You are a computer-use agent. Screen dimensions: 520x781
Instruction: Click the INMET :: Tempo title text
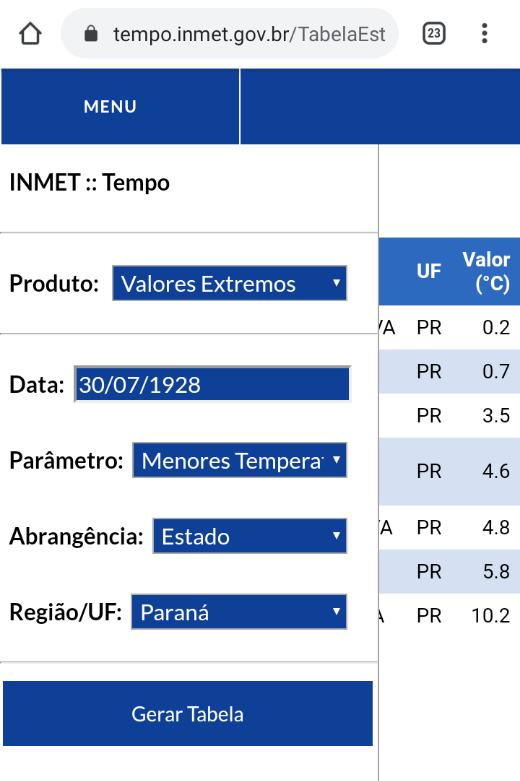(x=90, y=182)
